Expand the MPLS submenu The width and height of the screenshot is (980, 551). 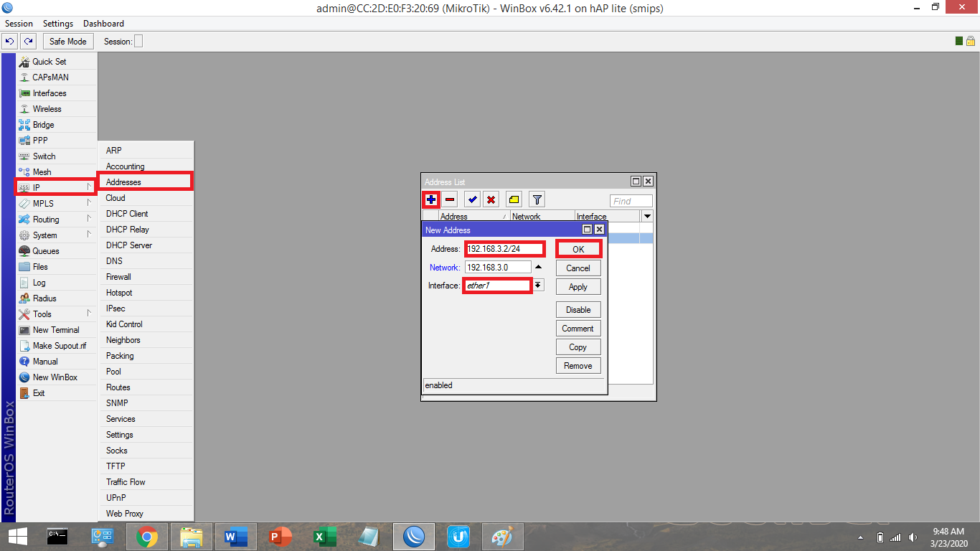56,204
